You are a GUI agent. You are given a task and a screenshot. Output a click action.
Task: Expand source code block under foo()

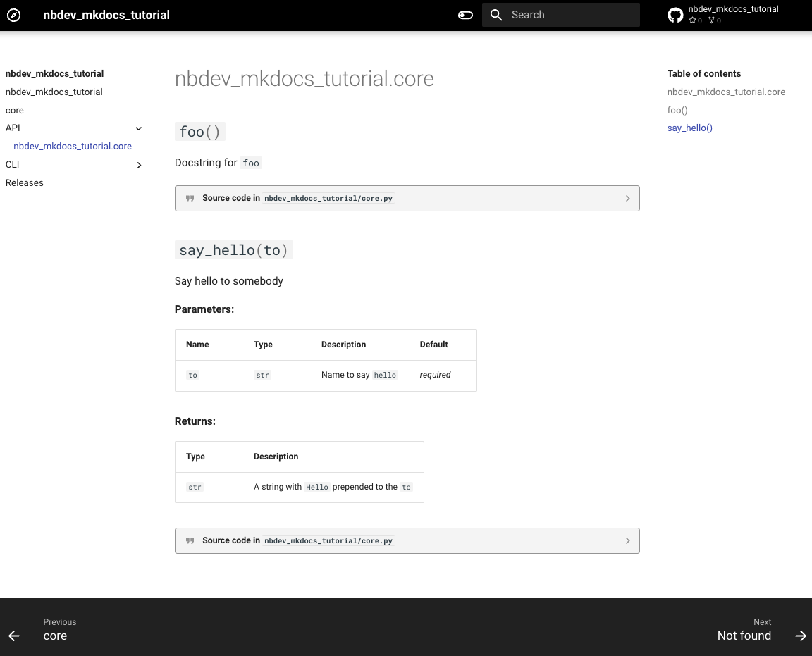pyautogui.click(x=627, y=199)
